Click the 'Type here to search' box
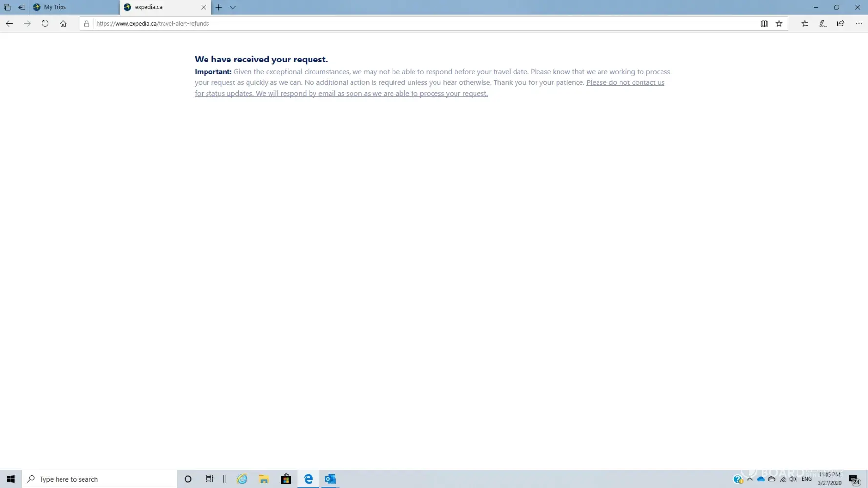Screen dimensions: 868x488 [100, 479]
